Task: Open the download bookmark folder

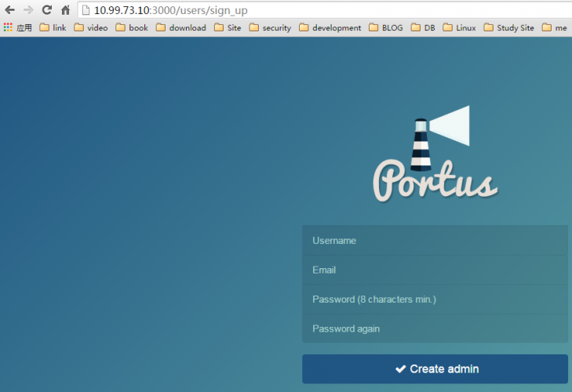Action: pyautogui.click(x=180, y=27)
